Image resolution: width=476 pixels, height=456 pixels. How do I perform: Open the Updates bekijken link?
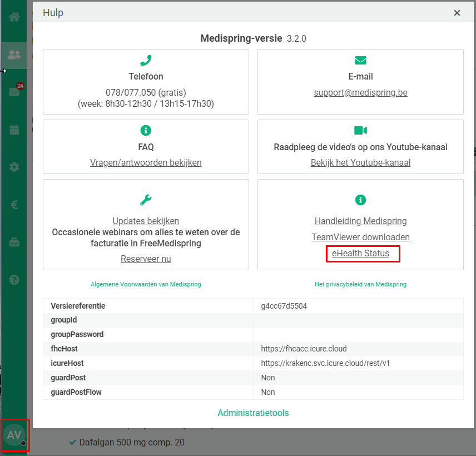(146, 221)
